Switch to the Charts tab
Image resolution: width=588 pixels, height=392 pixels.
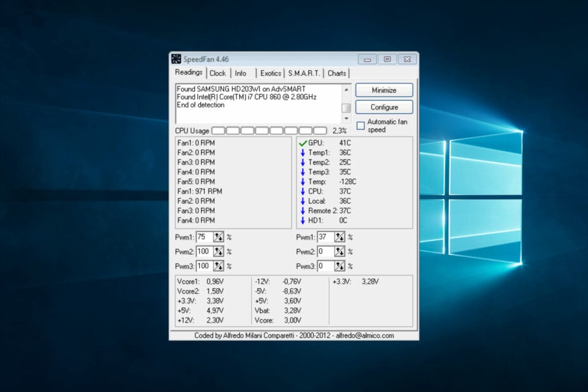tap(337, 73)
